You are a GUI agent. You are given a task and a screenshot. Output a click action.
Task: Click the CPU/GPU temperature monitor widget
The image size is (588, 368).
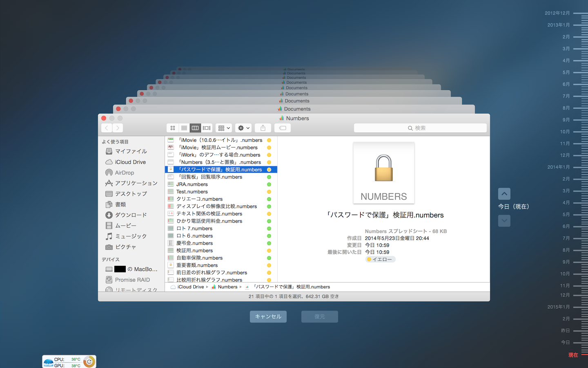69,361
